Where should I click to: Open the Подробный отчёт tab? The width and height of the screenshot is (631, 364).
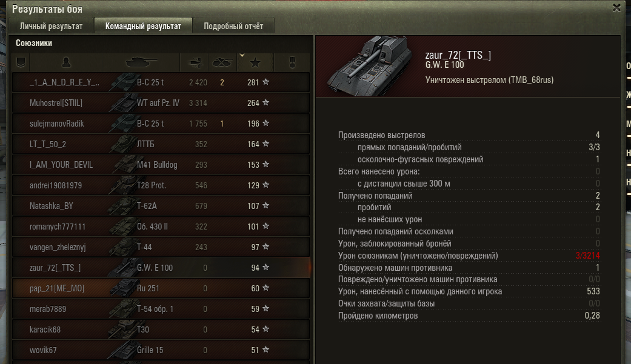pyautogui.click(x=233, y=26)
